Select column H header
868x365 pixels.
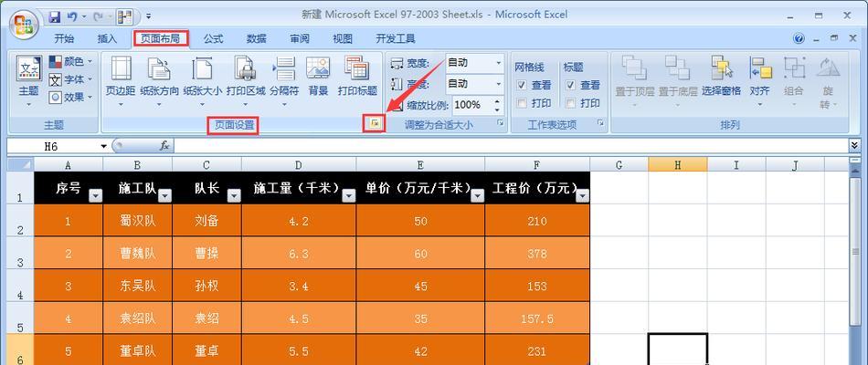pyautogui.click(x=678, y=164)
